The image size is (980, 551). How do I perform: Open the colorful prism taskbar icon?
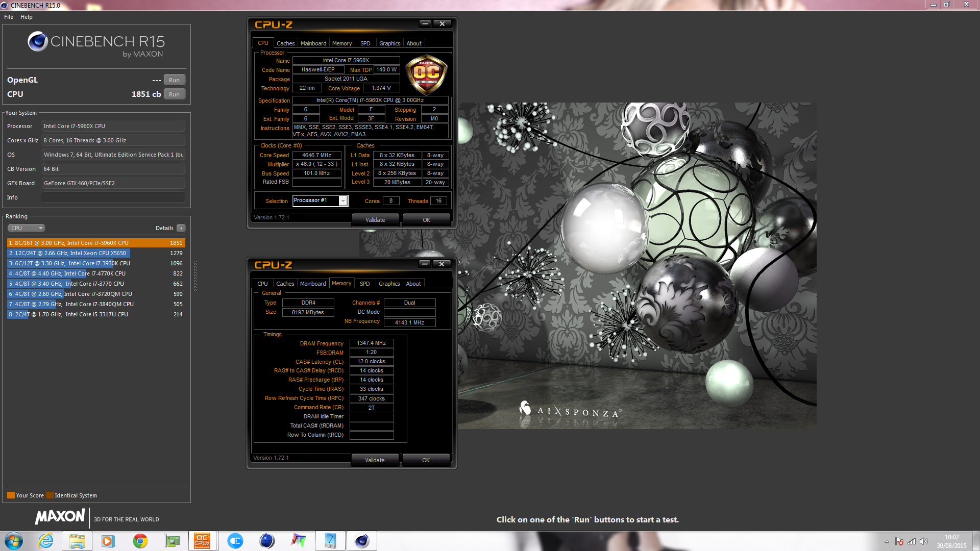(299, 541)
